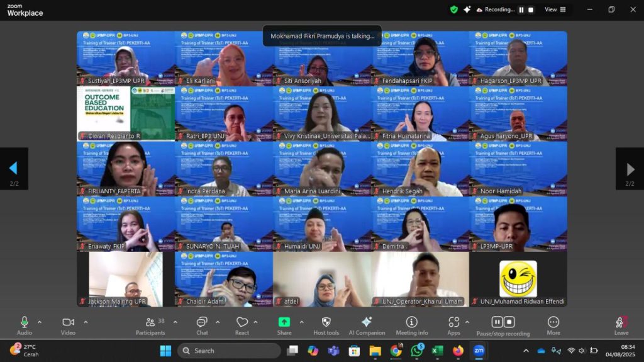Screen dimensions: 644x362
Task: Launch the AI Companion from the toolbar
Action: (367, 322)
